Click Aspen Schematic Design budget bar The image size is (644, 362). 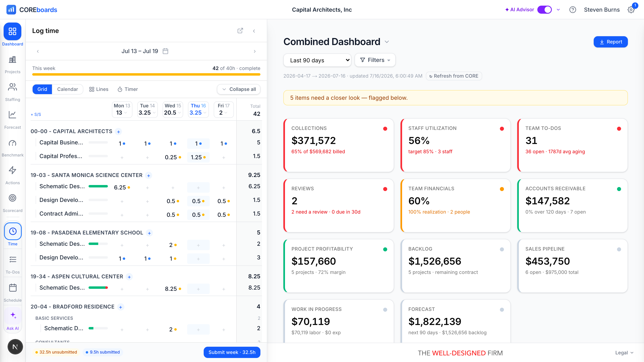(x=98, y=288)
